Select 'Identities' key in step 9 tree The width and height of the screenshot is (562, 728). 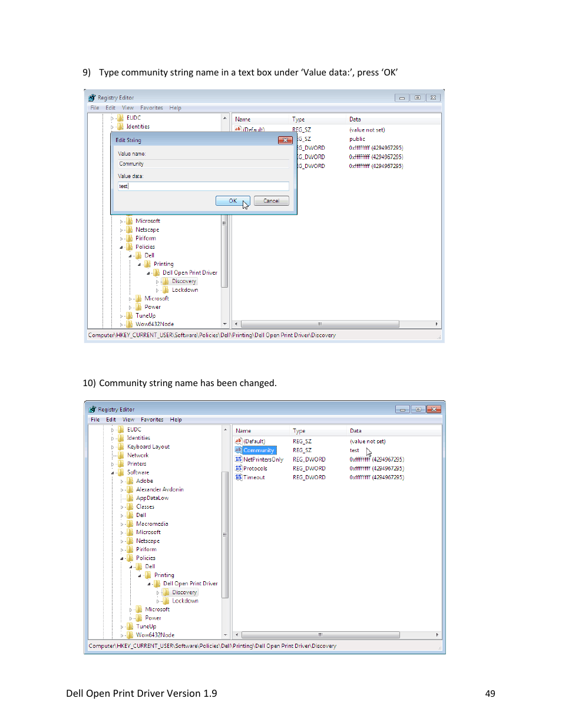pyautogui.click(x=138, y=127)
